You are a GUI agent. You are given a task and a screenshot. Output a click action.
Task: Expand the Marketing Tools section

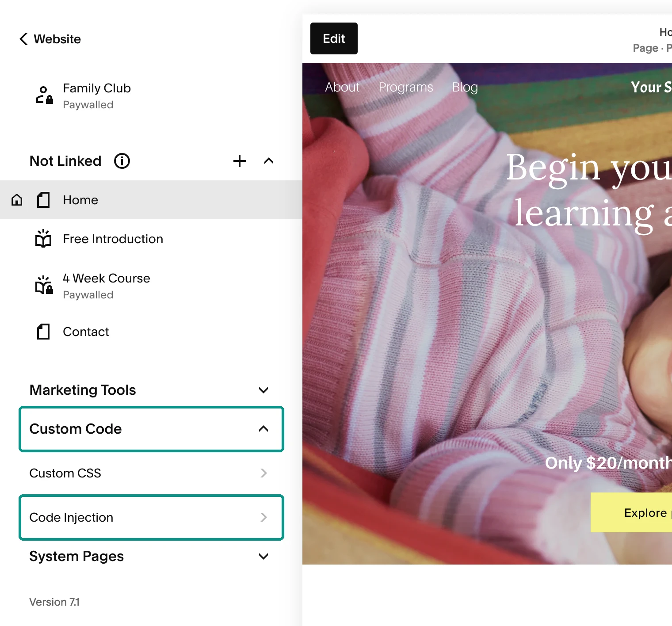[x=263, y=390]
